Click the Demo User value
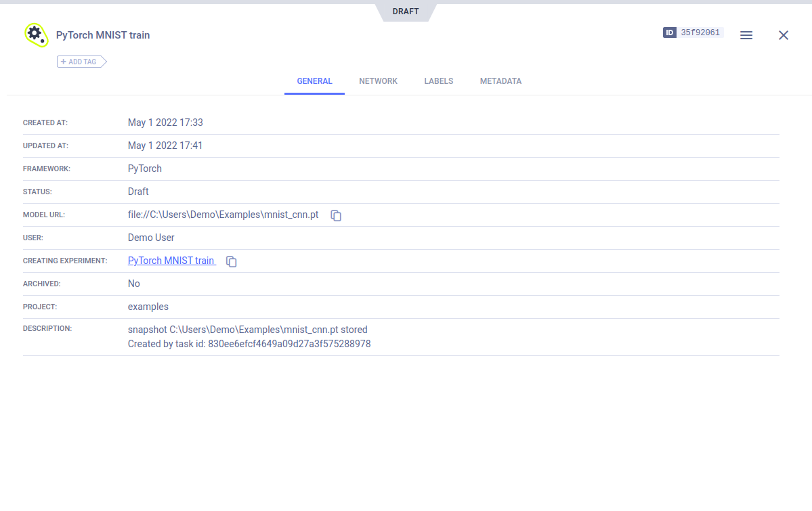 pos(151,238)
